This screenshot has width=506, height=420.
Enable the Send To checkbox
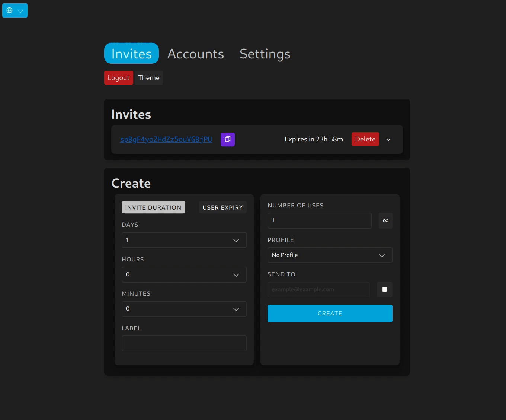(x=385, y=290)
